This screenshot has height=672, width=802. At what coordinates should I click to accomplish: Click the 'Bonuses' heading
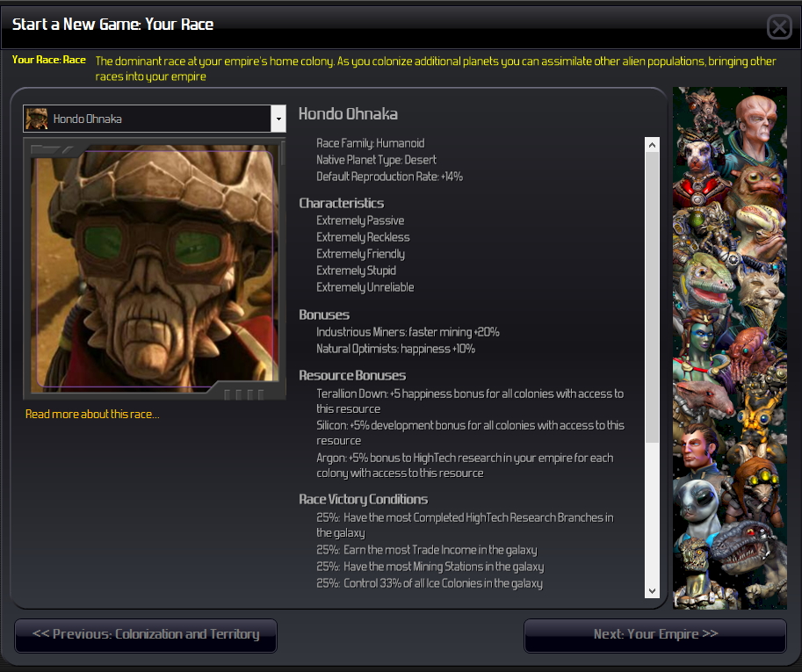tap(324, 314)
